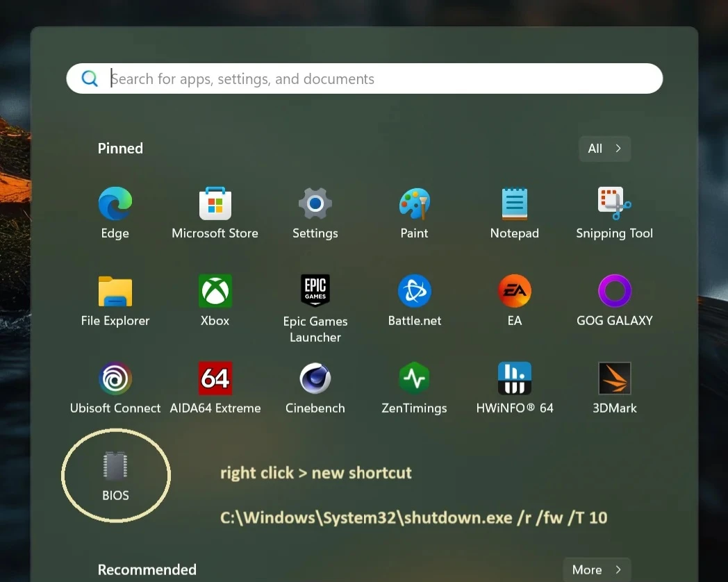
Task: Launch Battle.net client
Action: tap(415, 292)
